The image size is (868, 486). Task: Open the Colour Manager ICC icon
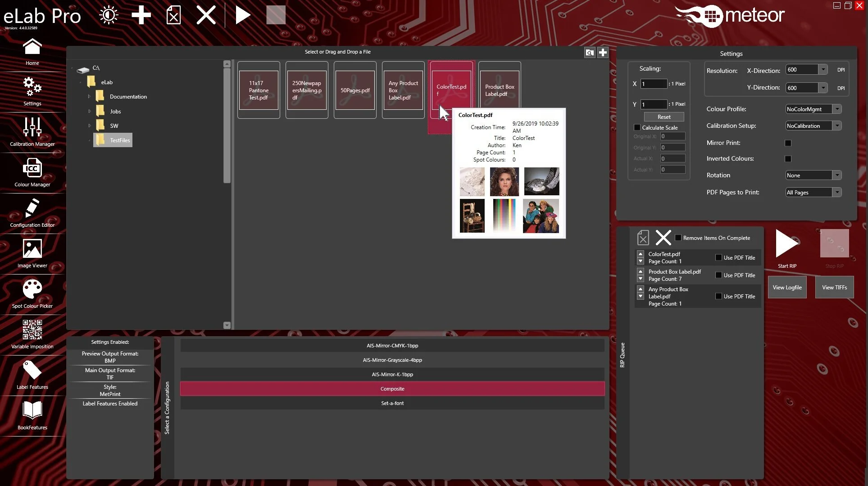(32, 168)
